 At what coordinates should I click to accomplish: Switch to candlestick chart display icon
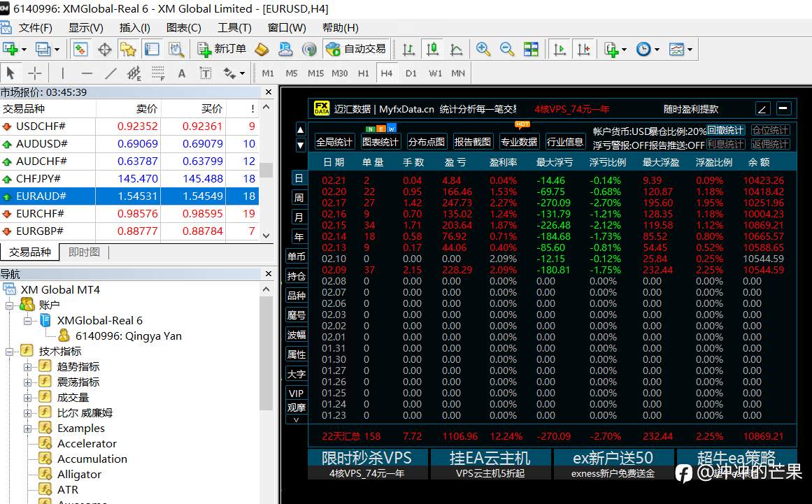(x=432, y=49)
